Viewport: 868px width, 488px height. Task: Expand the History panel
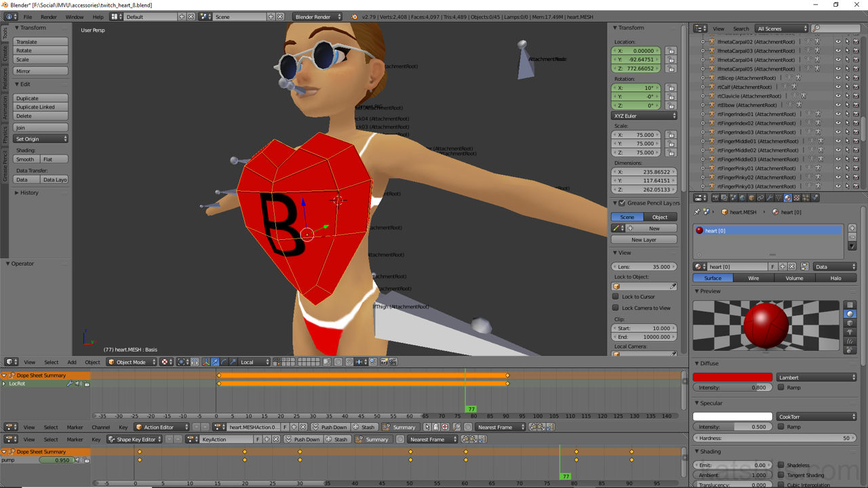[x=28, y=192]
